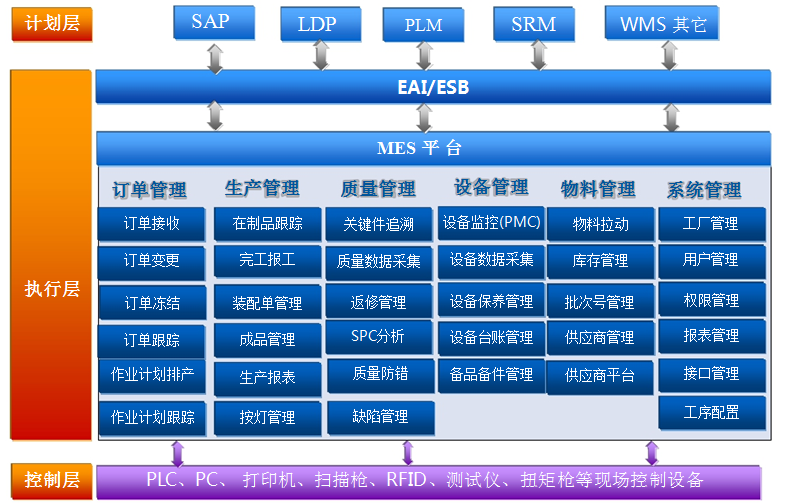This screenshot has height=503, width=785.
Task: Open the 完工报工 module
Action: (268, 261)
